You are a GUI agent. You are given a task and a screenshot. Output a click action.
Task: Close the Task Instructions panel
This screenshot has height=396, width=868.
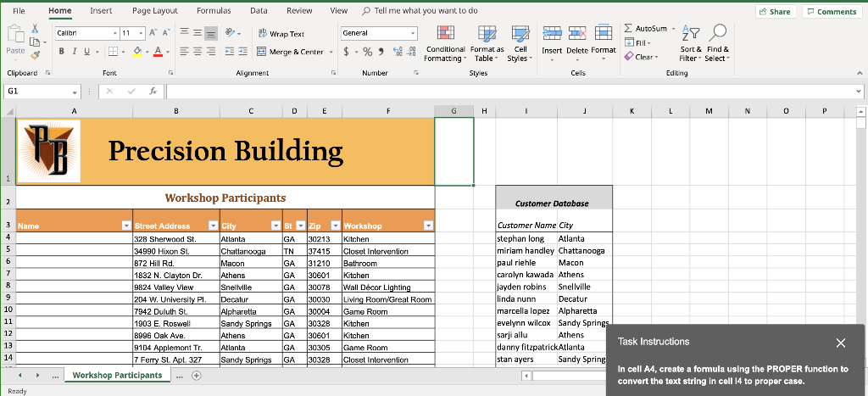[x=841, y=343]
